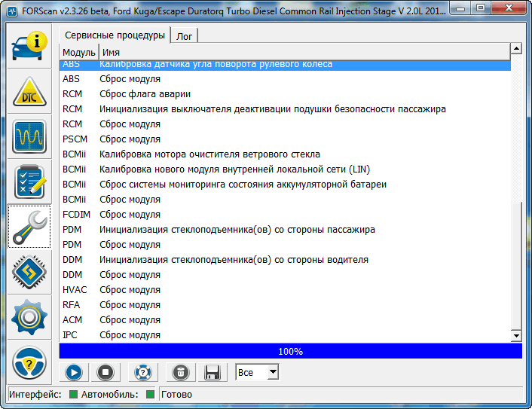This screenshot has height=409, width=532.
Task: Select RCM Сброс флага аварии row
Action: tap(145, 94)
